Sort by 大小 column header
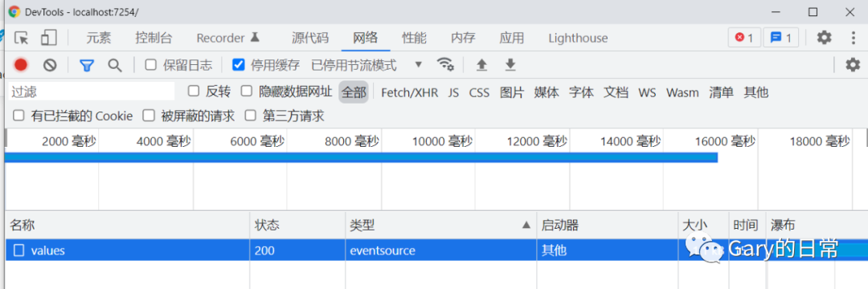This screenshot has height=289, width=868. point(703,225)
